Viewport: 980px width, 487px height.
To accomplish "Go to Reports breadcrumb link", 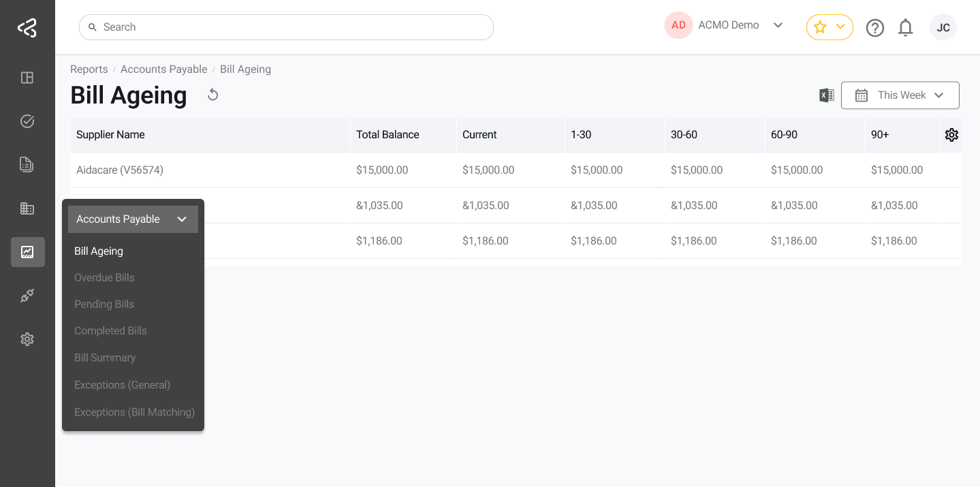I will (89, 69).
